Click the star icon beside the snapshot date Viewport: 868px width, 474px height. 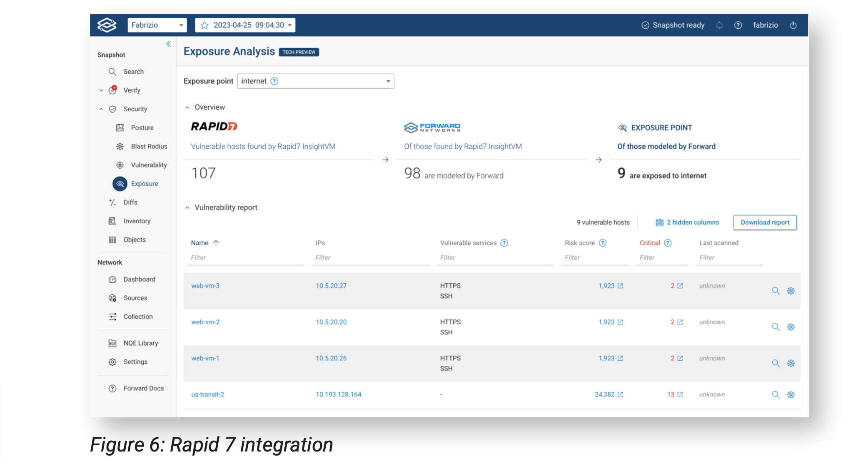coord(205,25)
